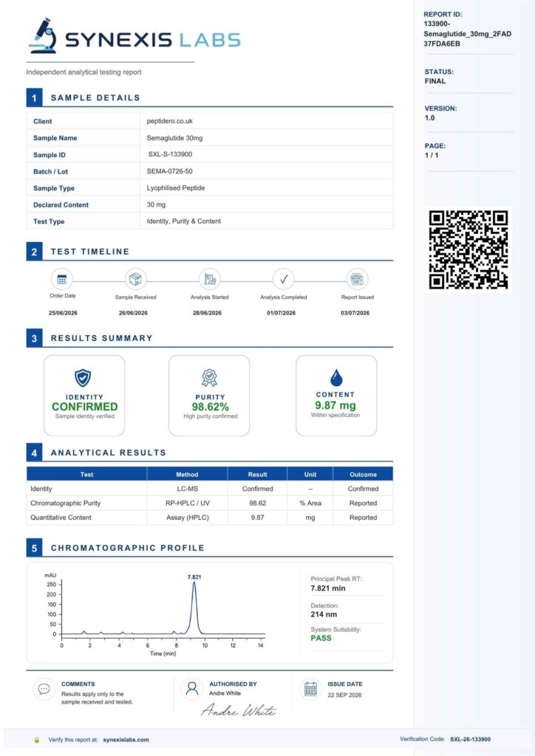Click the Quantitative Content row label
This screenshot has height=756, width=535.
pyautogui.click(x=61, y=518)
